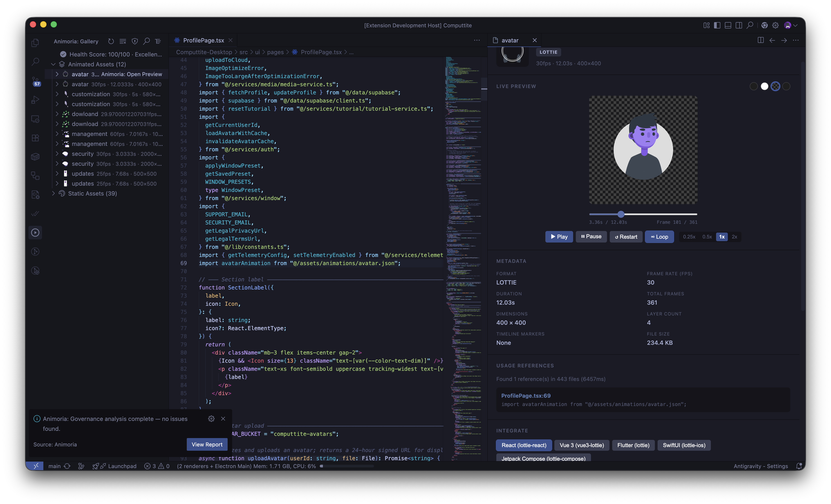Open the Explorer view in the activity bar
Viewport: 831px width, 504px height.
pyautogui.click(x=35, y=43)
